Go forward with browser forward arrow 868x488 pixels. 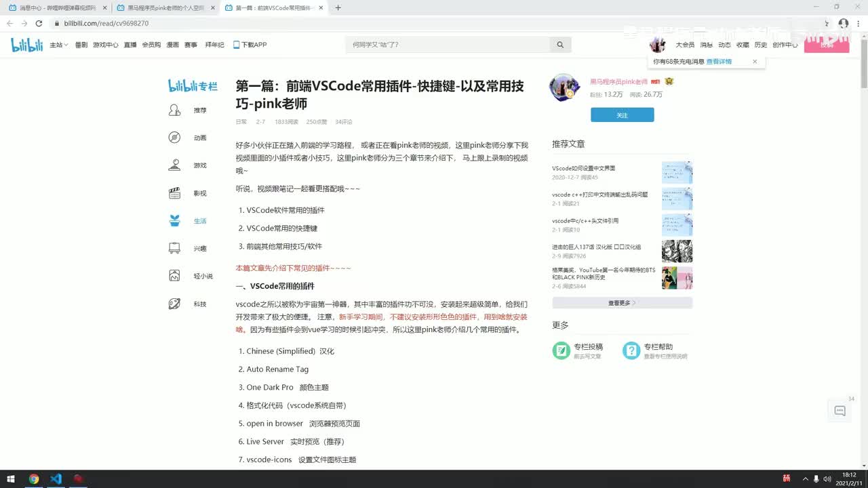pyautogui.click(x=24, y=23)
